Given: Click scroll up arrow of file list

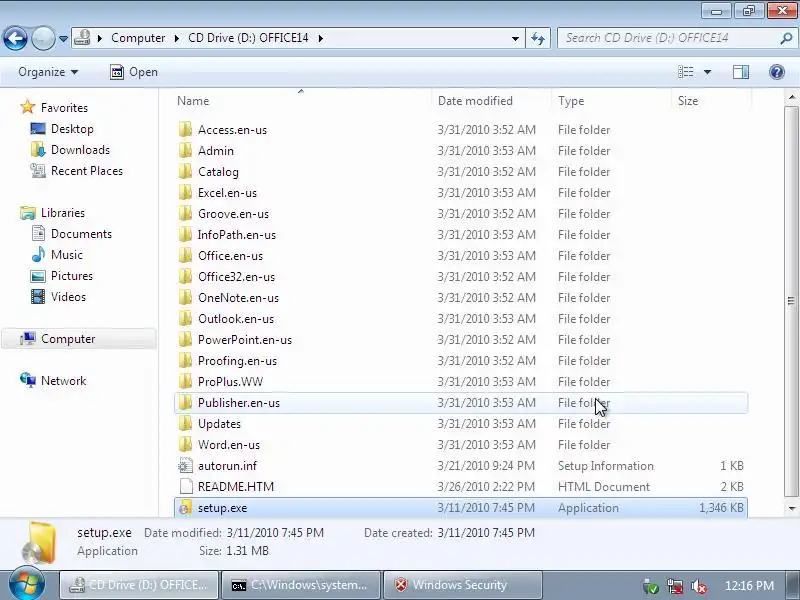Looking at the screenshot, I should pos(791,96).
